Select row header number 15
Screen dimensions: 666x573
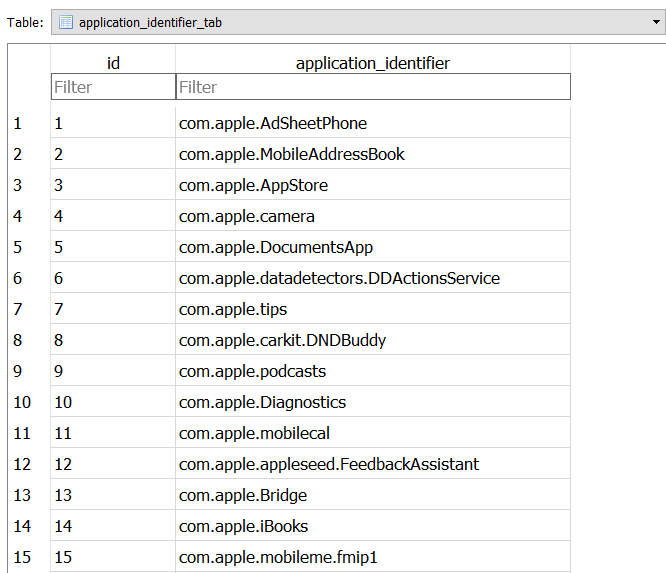coord(29,557)
